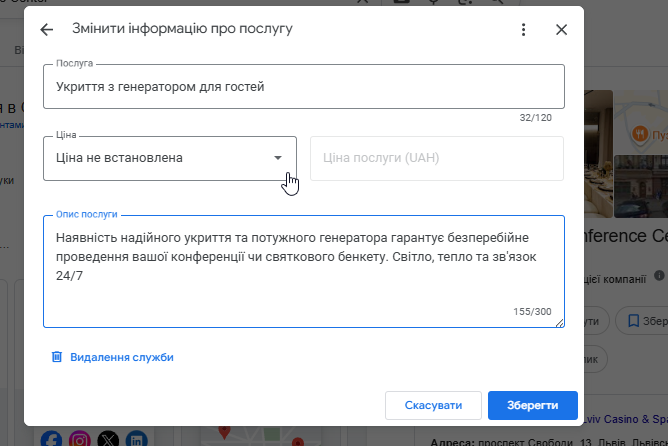Click the trash icon next to Видалення служби

[x=57, y=357]
